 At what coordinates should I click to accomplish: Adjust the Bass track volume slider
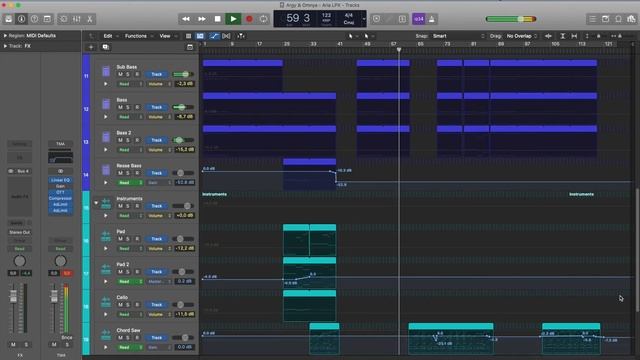coord(183,107)
